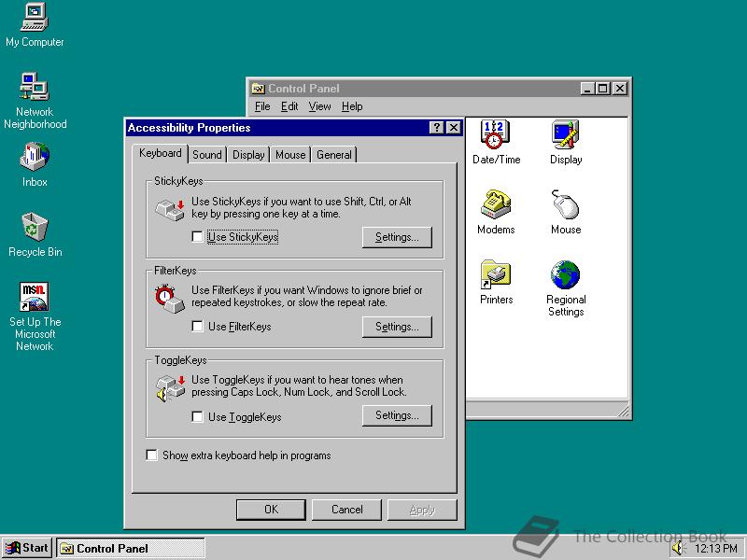The width and height of the screenshot is (747, 560).
Task: Open the Mouse control panel icon
Action: coord(566,205)
